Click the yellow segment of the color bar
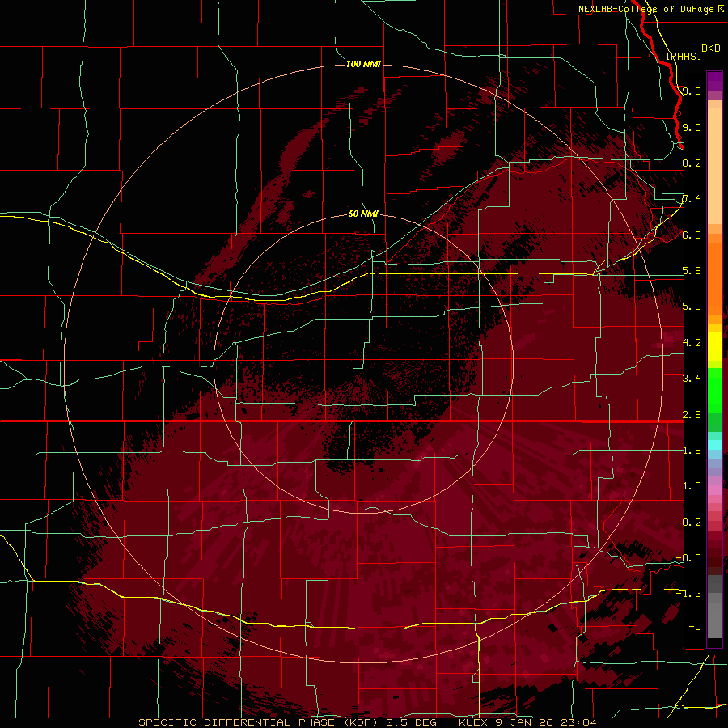Viewport: 728px width, 728px height. [x=714, y=346]
